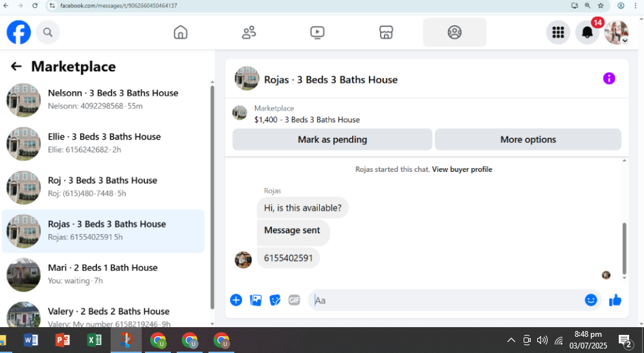
Task: Go to Home feed icon
Action: pyautogui.click(x=181, y=32)
